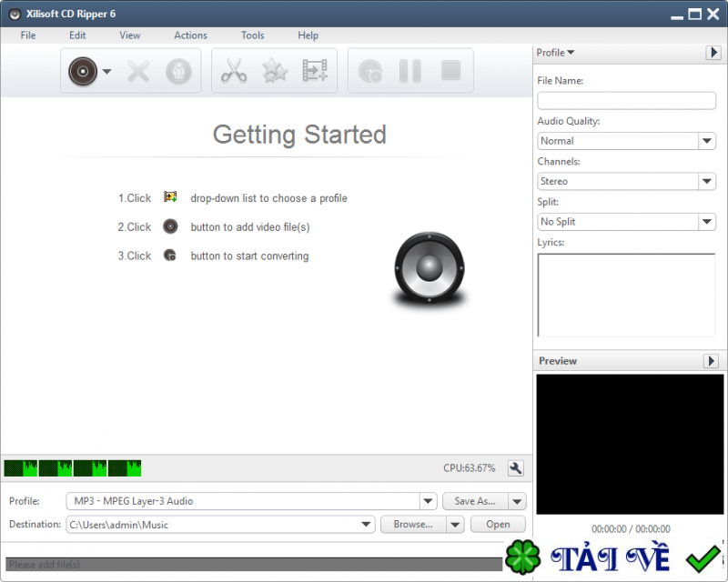728x582 pixels.
Task: Open the CD drive disc icon
Action: [x=82, y=71]
